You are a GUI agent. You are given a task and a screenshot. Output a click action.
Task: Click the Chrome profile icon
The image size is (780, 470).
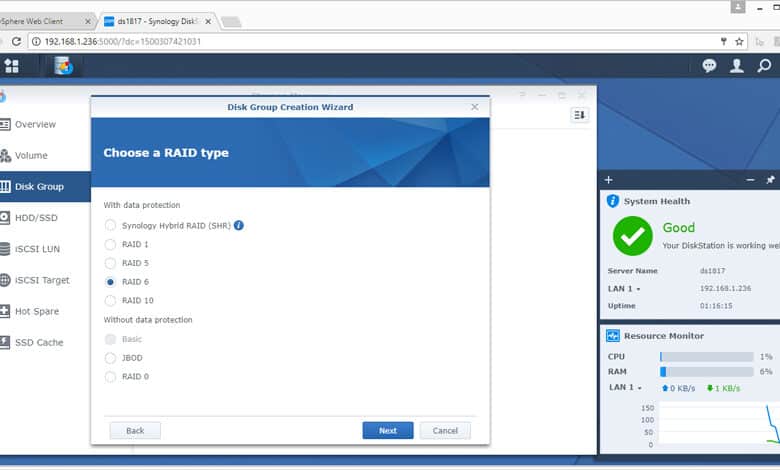pos(738,7)
